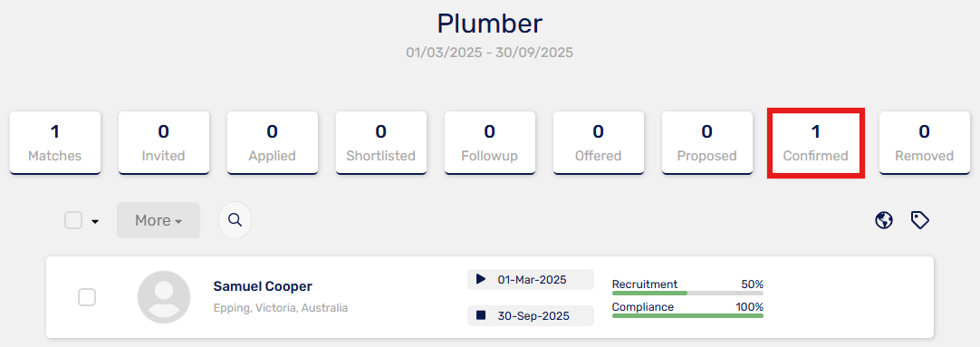The height and width of the screenshot is (347, 980).
Task: View the Shortlisted stage tile
Action: [381, 142]
